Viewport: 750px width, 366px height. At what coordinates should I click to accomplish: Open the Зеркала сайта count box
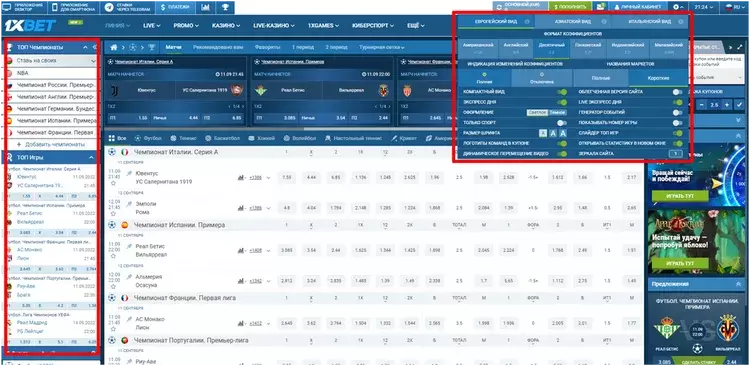(675, 154)
